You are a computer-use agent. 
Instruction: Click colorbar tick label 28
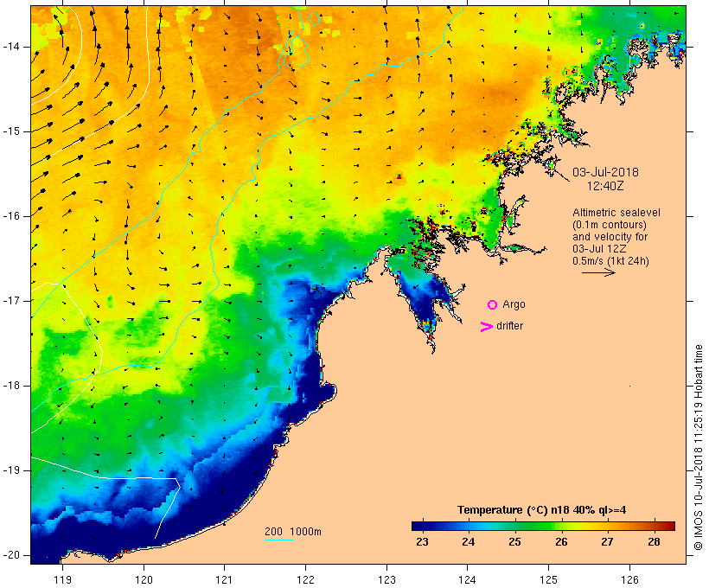pos(655,542)
